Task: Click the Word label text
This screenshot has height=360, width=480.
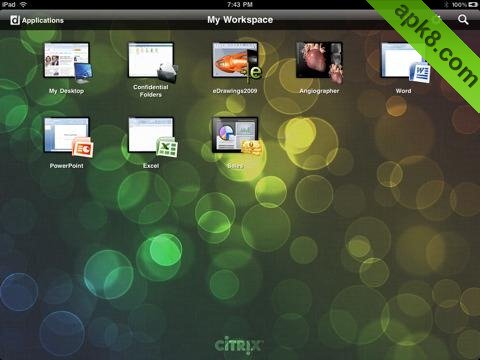Action: click(403, 91)
